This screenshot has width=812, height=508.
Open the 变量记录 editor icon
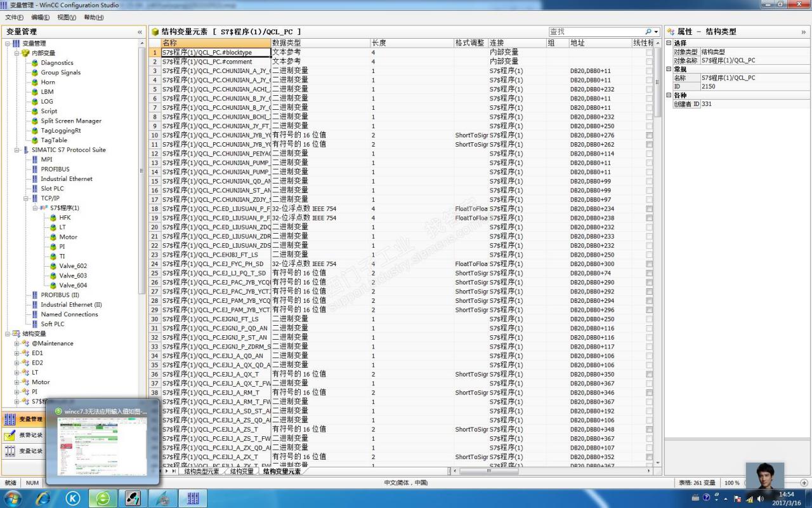[10, 451]
